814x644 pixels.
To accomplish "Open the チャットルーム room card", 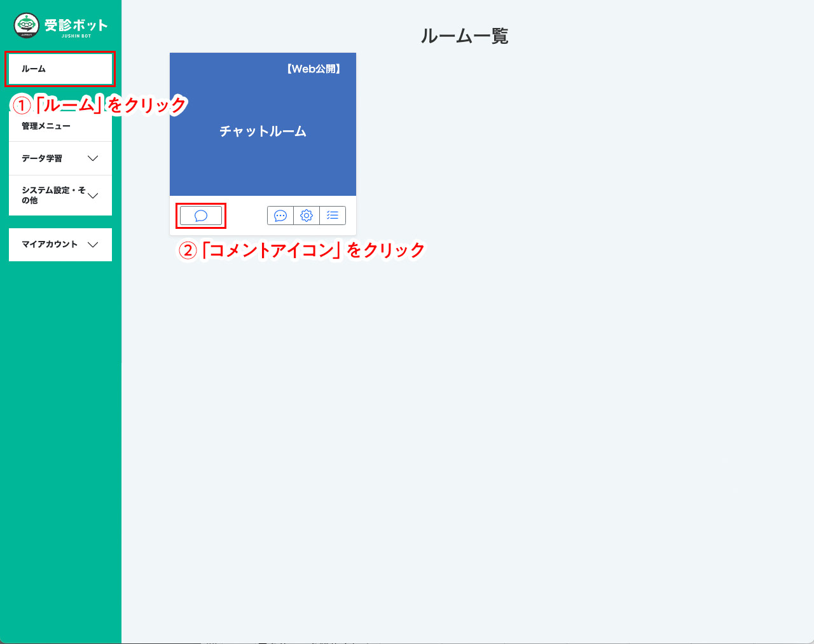I will (263, 125).
